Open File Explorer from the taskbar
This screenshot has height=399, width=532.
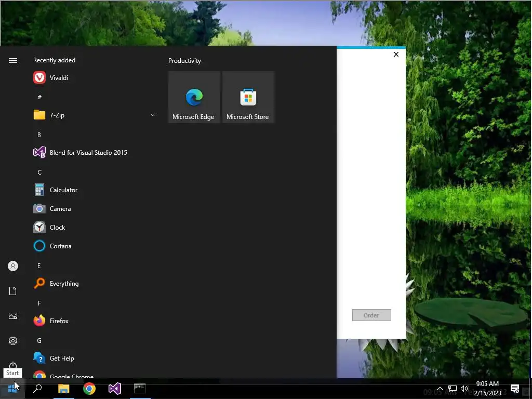[63, 389]
